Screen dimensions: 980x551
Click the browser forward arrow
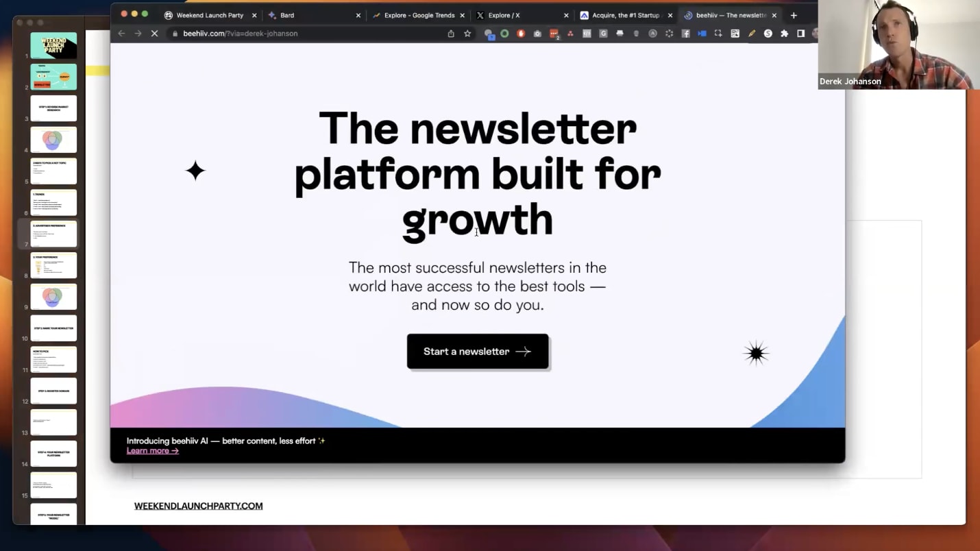pyautogui.click(x=138, y=33)
